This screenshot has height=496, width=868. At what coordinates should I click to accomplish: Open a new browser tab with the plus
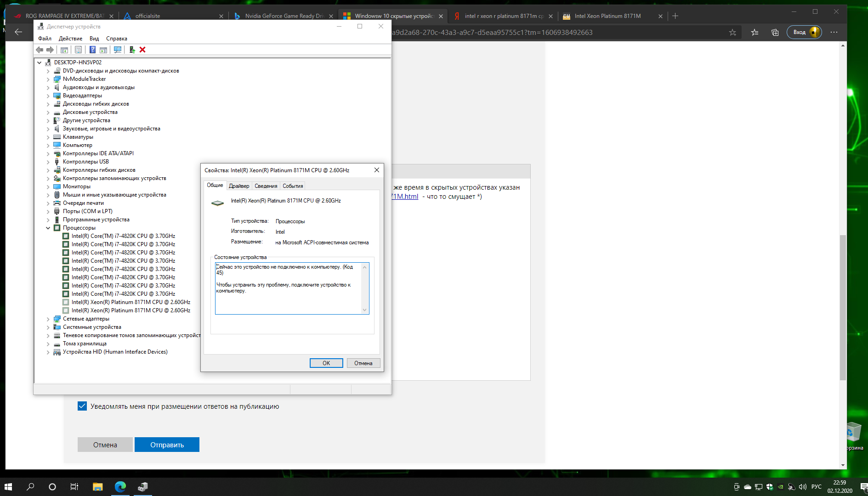[x=675, y=16]
